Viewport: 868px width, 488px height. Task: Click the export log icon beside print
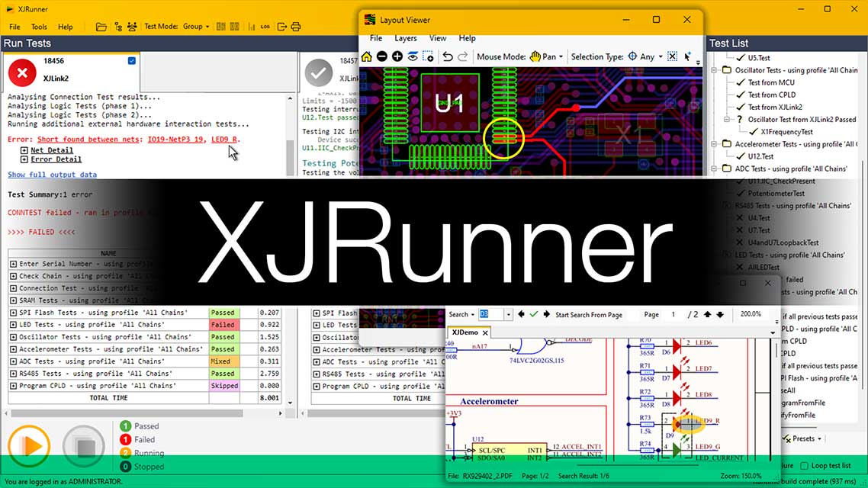click(x=281, y=27)
